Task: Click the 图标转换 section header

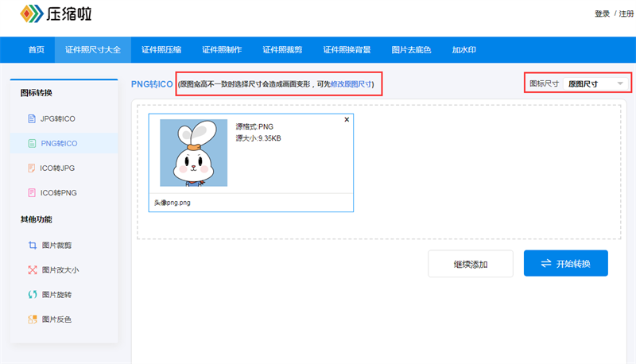Action: [37, 93]
